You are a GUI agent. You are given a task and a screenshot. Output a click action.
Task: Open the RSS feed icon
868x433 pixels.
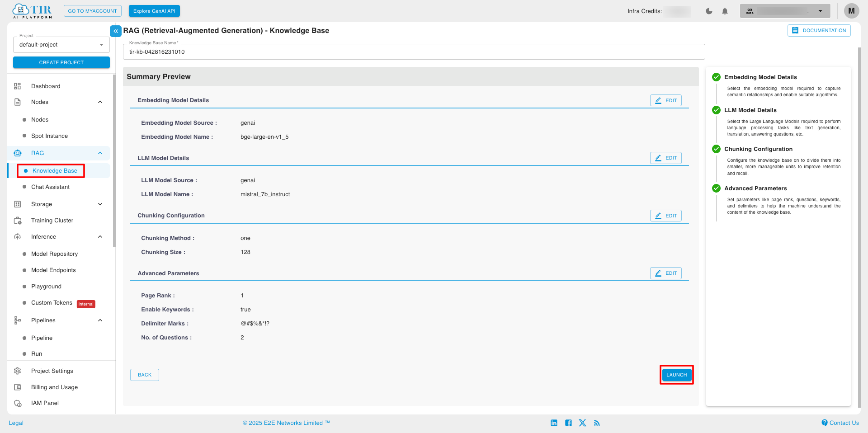click(597, 423)
